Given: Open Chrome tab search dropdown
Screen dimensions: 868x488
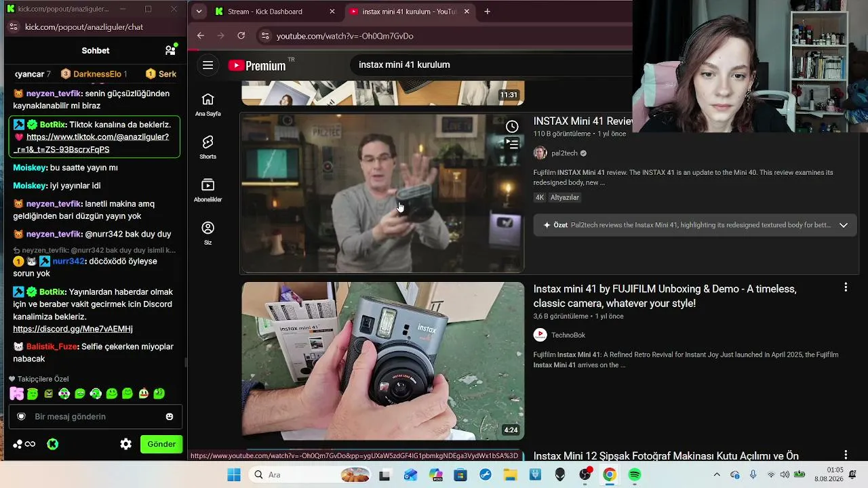Looking at the screenshot, I should (199, 12).
